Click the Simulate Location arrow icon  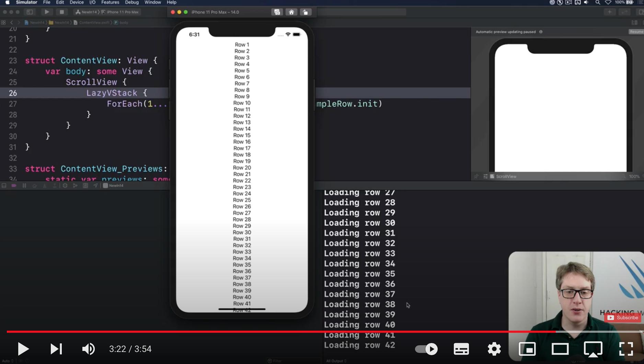tap(95, 186)
